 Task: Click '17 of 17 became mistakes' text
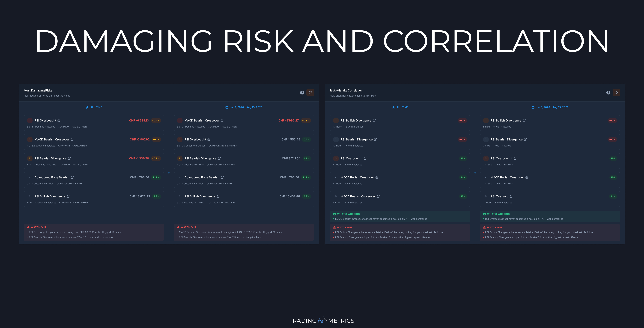(x=41, y=165)
